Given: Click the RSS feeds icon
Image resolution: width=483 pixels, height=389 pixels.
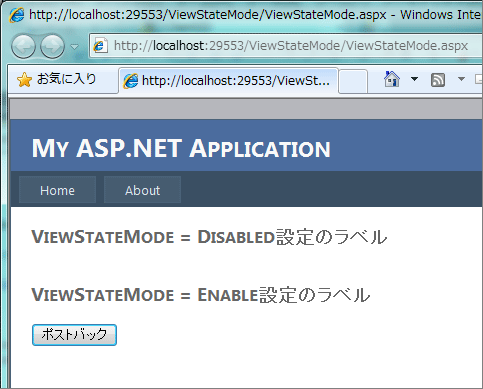Looking at the screenshot, I should [438, 80].
